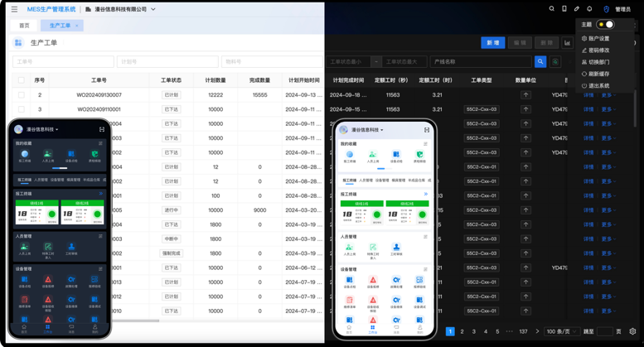Open the mobile device icon in header

click(x=564, y=9)
